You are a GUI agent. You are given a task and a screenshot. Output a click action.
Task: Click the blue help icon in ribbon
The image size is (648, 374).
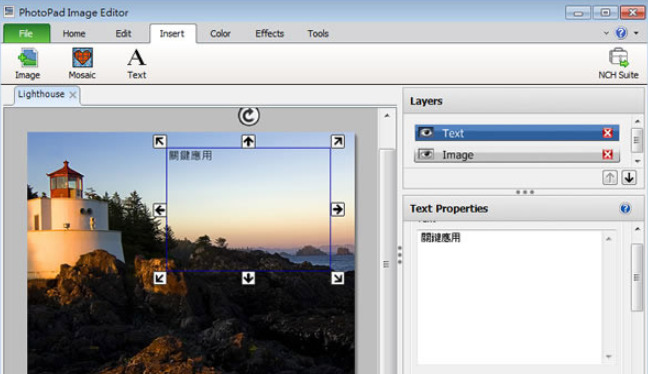[x=621, y=33]
